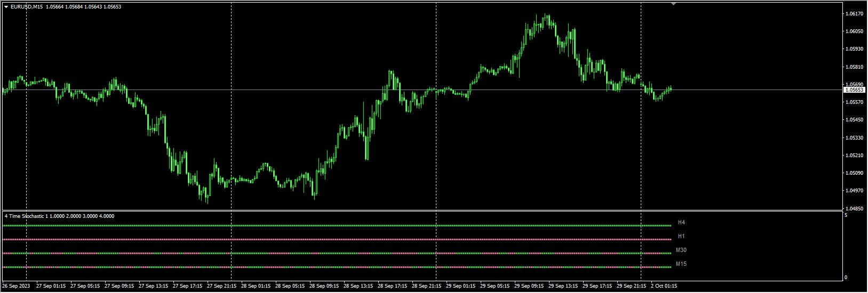The height and width of the screenshot is (293, 868).
Task: Click price level 1.05930 on the scale
Action: pos(855,49)
